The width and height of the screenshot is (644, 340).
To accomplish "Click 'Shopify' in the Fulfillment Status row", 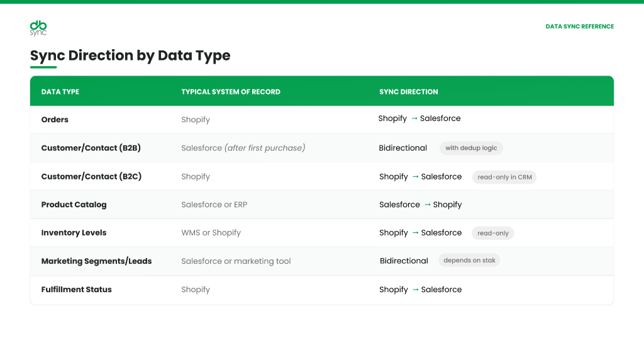I will click(196, 290).
